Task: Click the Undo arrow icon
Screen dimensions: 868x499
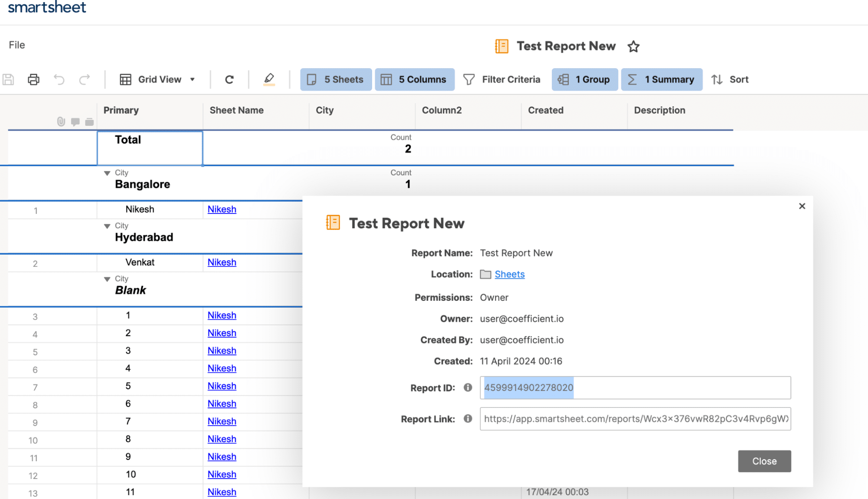Action: pos(59,79)
